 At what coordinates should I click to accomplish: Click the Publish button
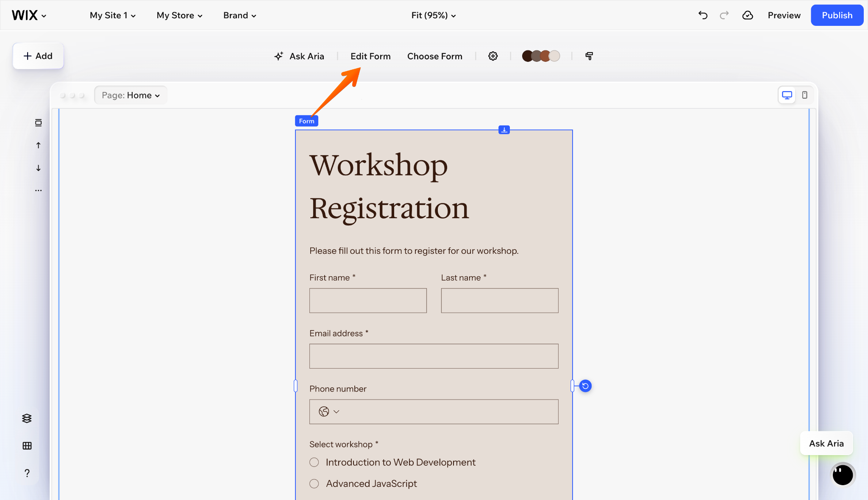837,15
